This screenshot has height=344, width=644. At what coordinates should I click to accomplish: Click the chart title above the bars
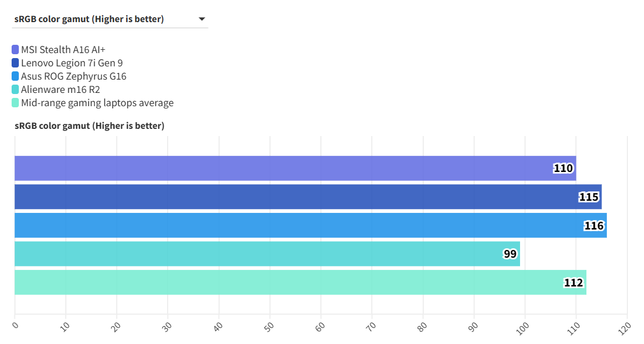[x=89, y=126]
